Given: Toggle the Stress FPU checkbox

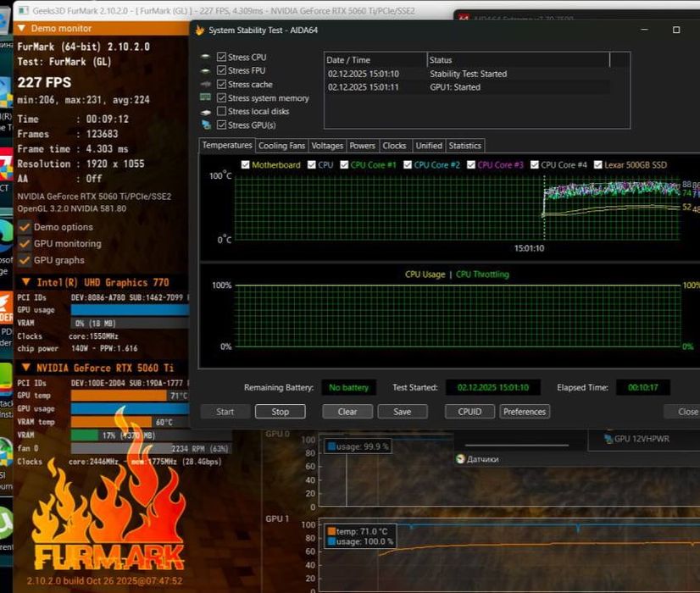Looking at the screenshot, I should 221,70.
